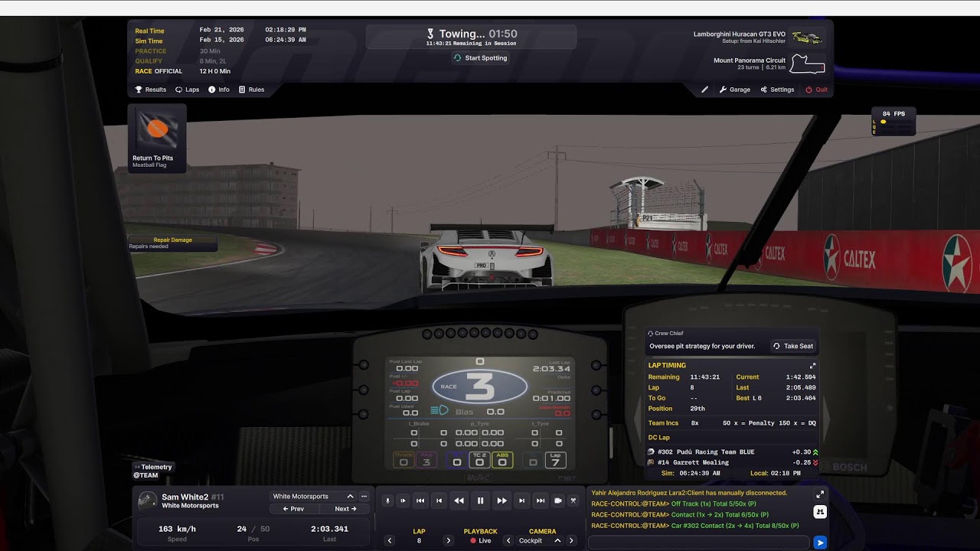Image resolution: width=980 pixels, height=551 pixels.
Task: Click the pencil edit icon
Action: pos(705,90)
